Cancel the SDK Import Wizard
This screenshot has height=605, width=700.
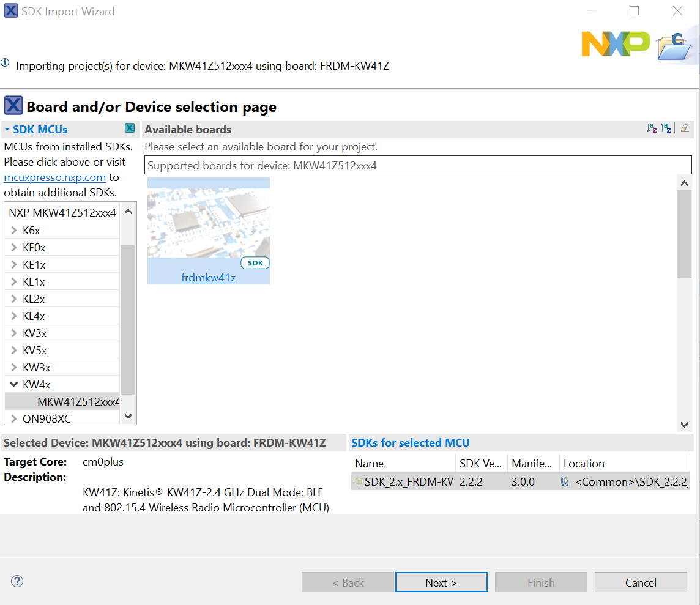pyautogui.click(x=641, y=582)
